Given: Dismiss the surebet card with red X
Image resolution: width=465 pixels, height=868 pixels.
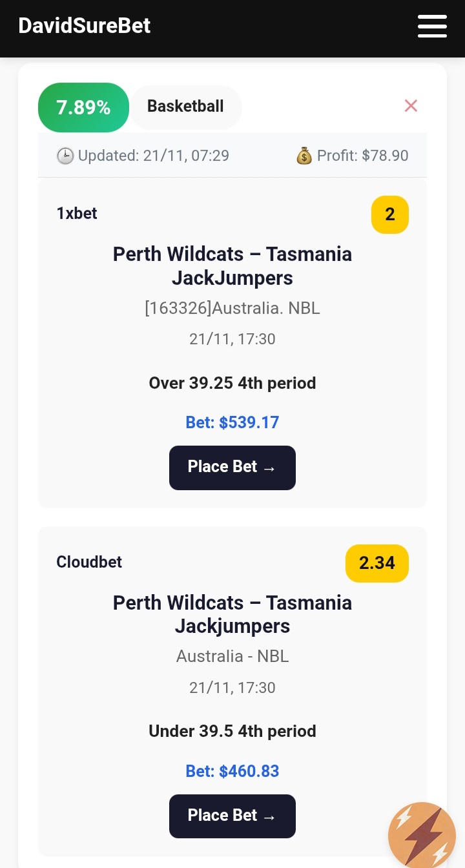Looking at the screenshot, I should click(x=411, y=106).
